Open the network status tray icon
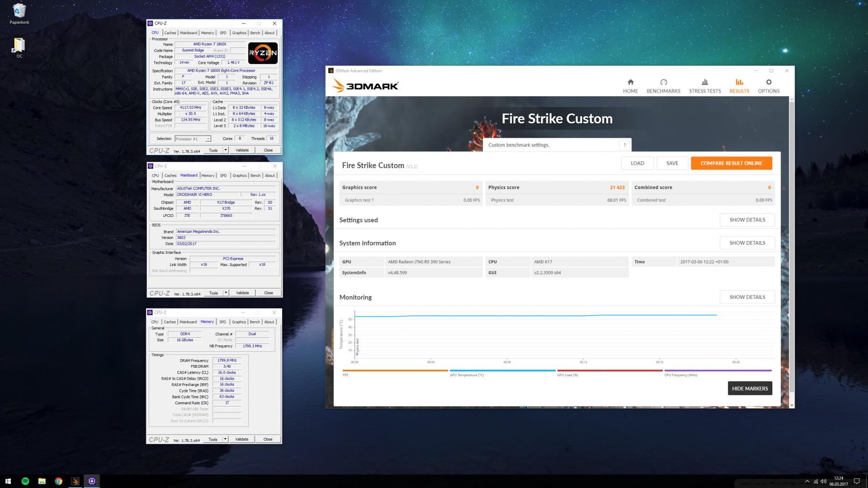Screen dimensions: 868x488 (816, 481)
